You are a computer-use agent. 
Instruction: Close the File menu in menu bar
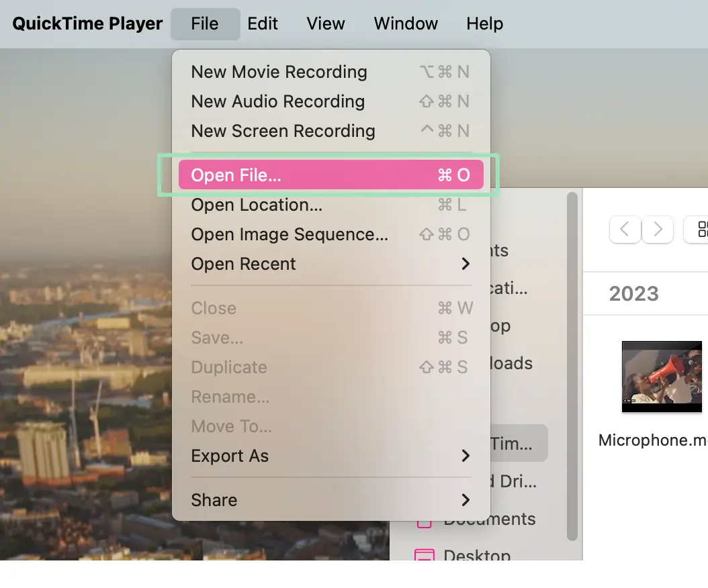[x=205, y=23]
